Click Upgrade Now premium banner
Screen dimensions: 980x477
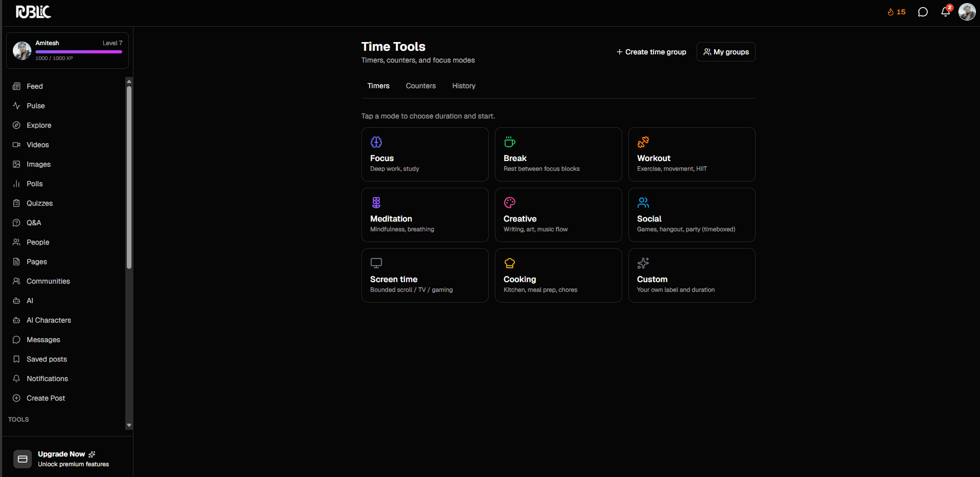tap(67, 459)
